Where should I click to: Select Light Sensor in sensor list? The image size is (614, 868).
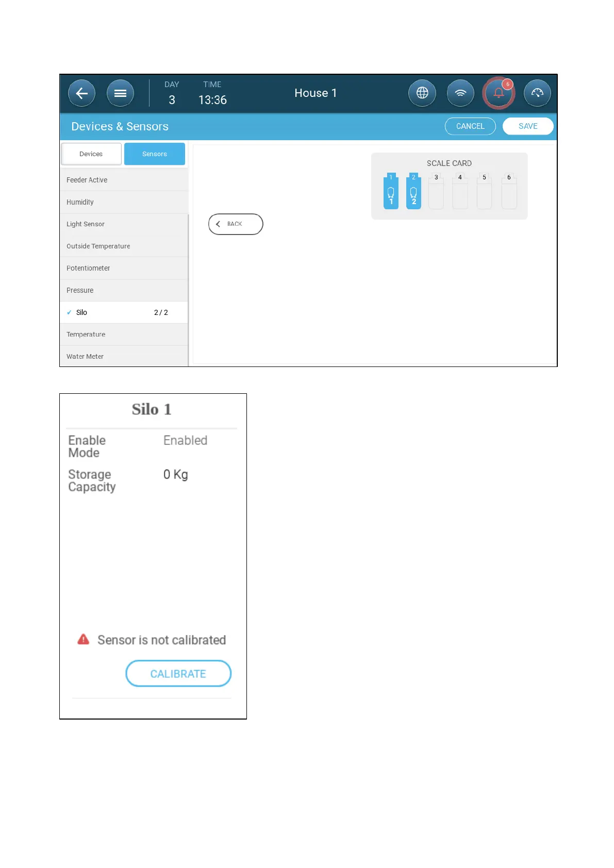(x=124, y=224)
